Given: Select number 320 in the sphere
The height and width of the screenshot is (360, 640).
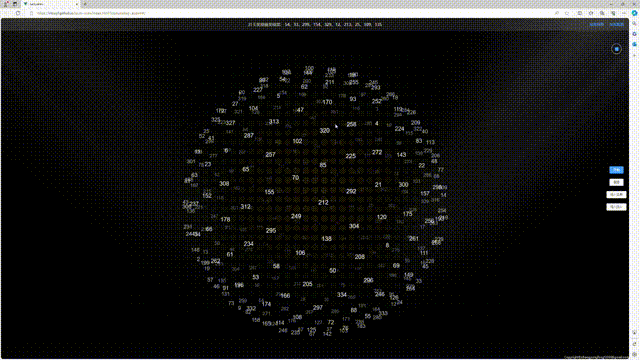Looking at the screenshot, I should tap(324, 131).
